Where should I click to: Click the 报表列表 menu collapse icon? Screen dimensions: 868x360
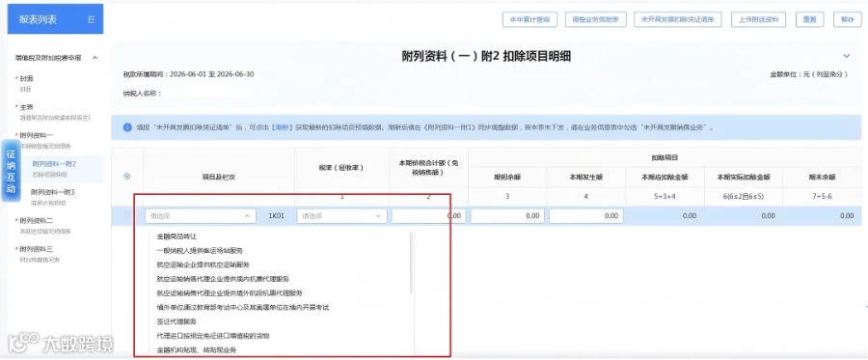tap(92, 19)
